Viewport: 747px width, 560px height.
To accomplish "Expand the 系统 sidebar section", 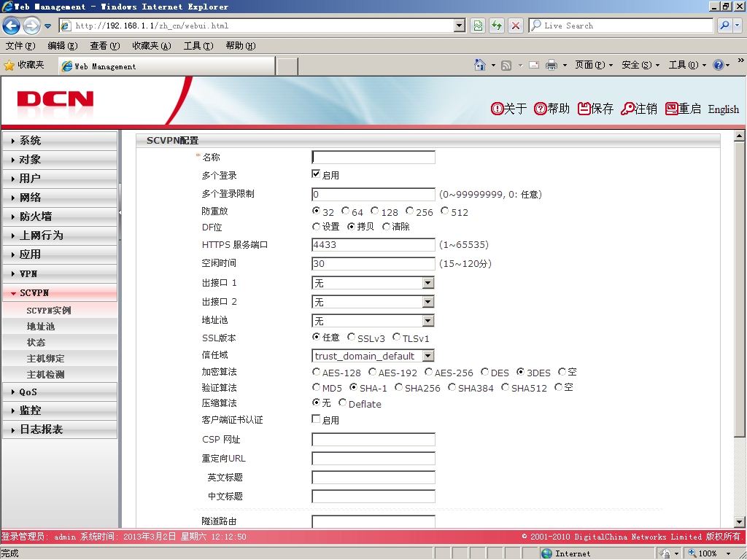I will tap(60, 141).
